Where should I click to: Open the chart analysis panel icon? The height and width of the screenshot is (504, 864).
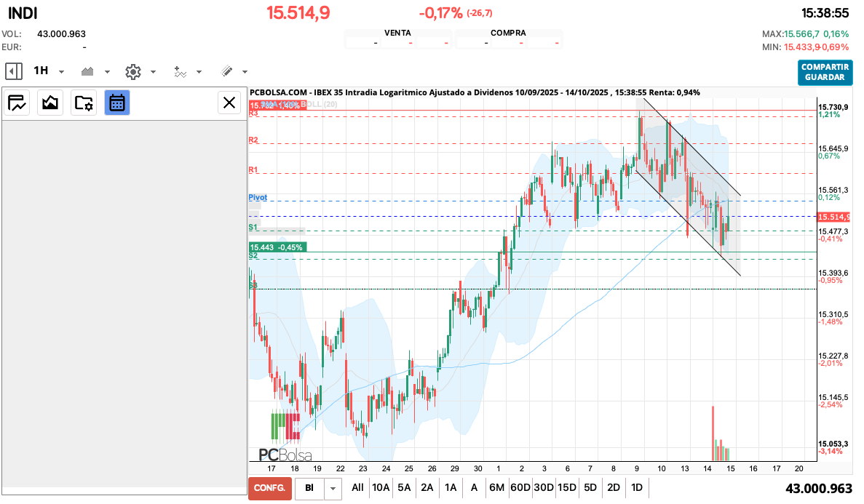(x=17, y=103)
